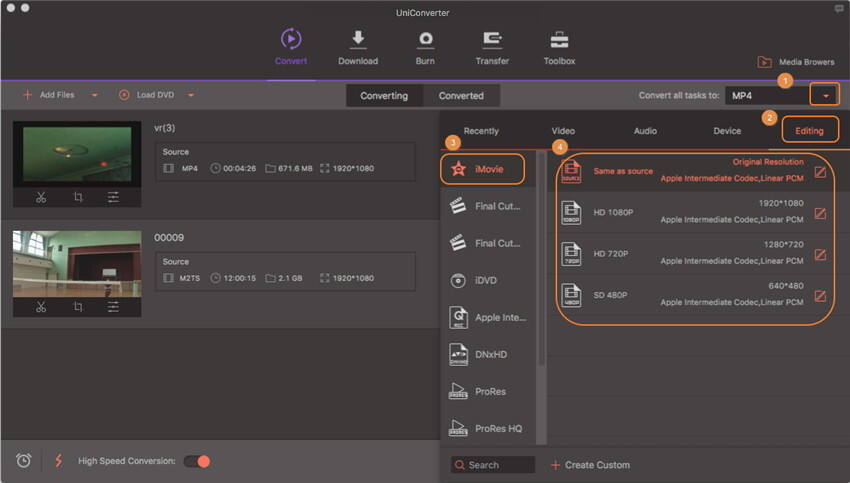Screen dimensions: 850x483
Task: Open the Recently format tab
Action: click(x=481, y=131)
